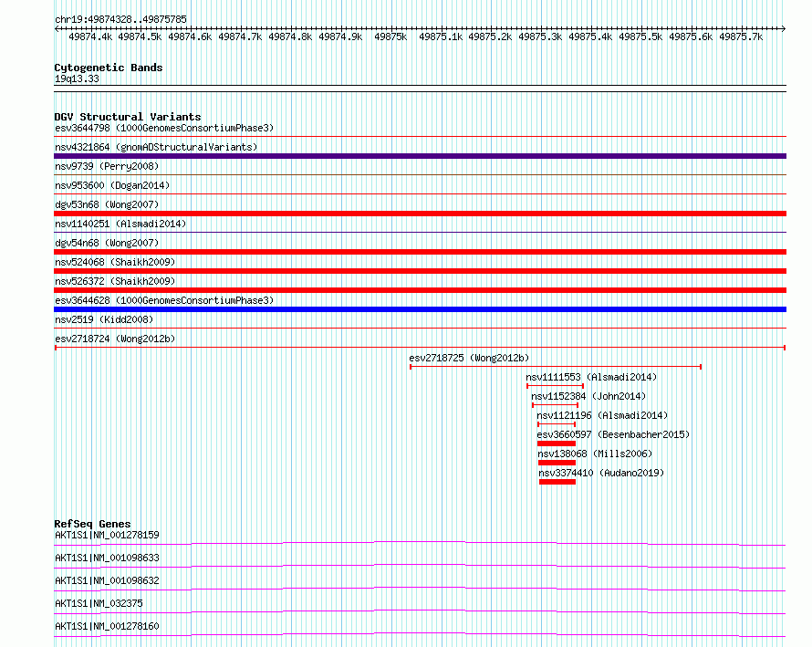The height and width of the screenshot is (647, 812).
Task: Click the blue esv3644628 variant bar
Action: pos(420,309)
